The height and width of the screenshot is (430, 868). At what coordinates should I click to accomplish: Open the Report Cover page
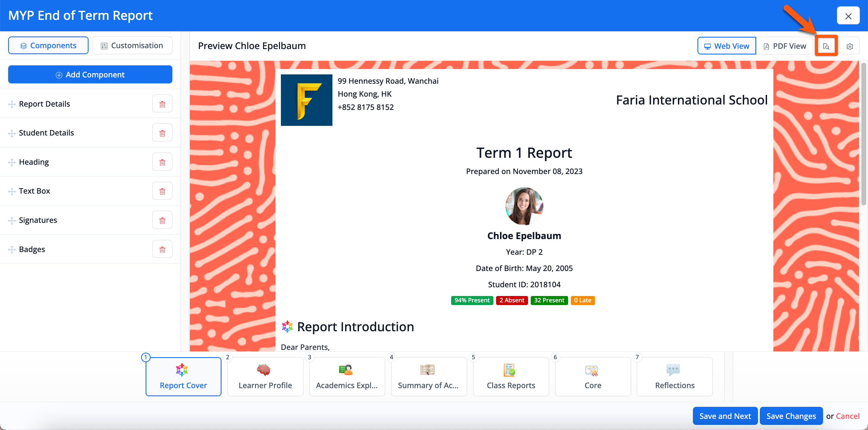[x=183, y=376]
